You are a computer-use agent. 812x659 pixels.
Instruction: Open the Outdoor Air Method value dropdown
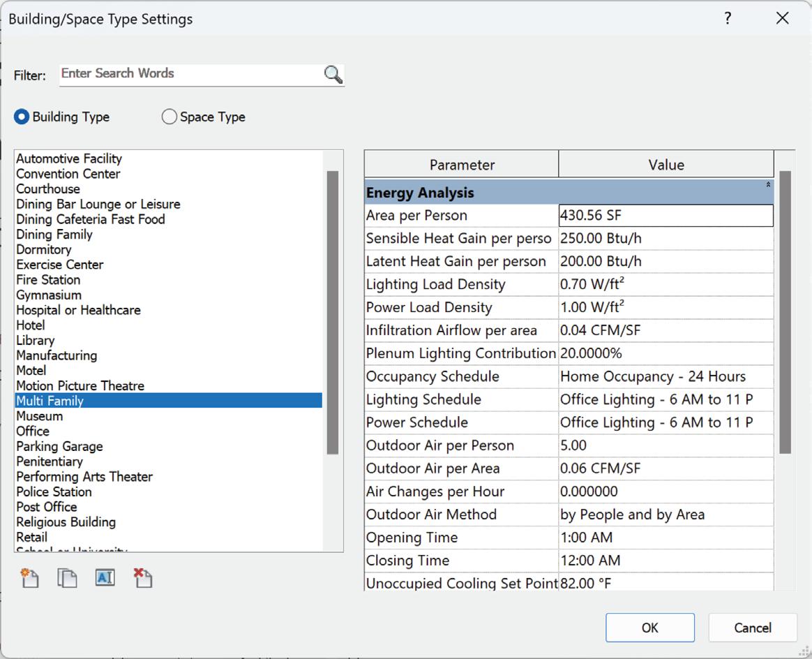tap(666, 515)
